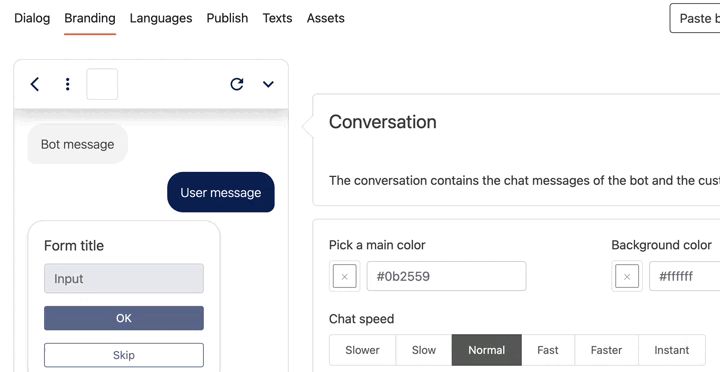Click the Paste button at top right
This screenshot has height=372, width=720.
(695, 18)
